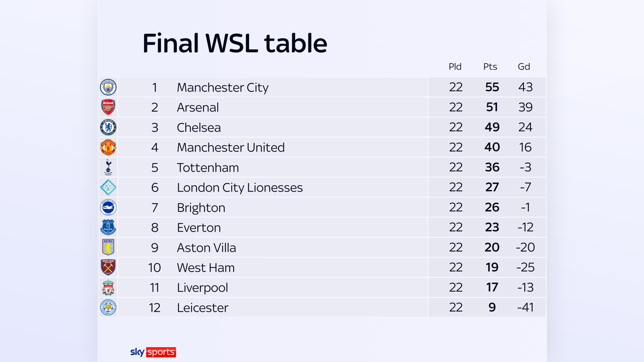Select Arsenal's 51 points value

492,107
